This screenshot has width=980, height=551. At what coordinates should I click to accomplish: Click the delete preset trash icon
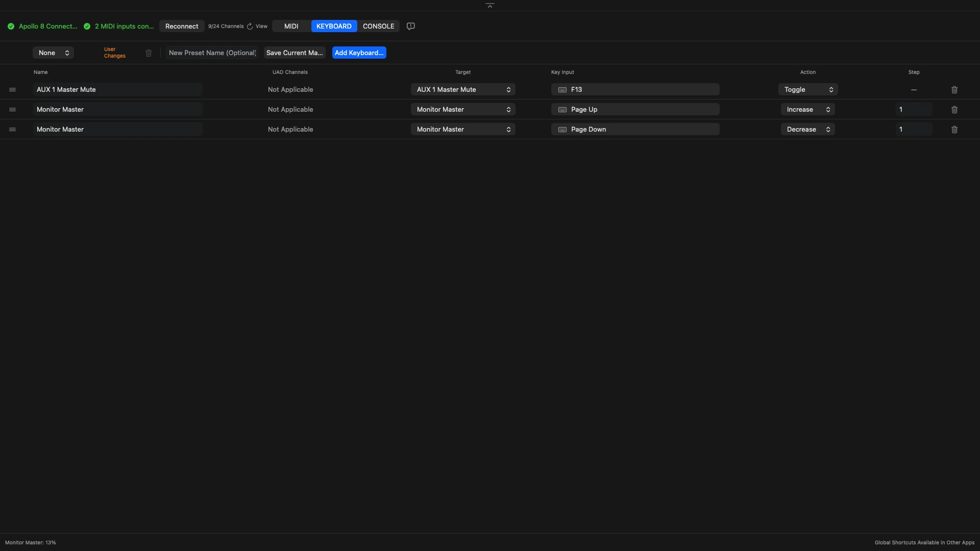149,53
